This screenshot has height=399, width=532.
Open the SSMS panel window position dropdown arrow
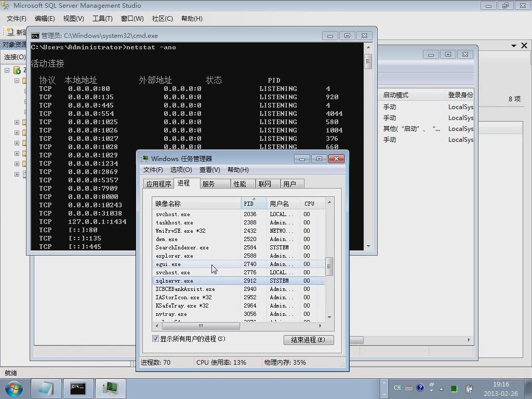514,46
